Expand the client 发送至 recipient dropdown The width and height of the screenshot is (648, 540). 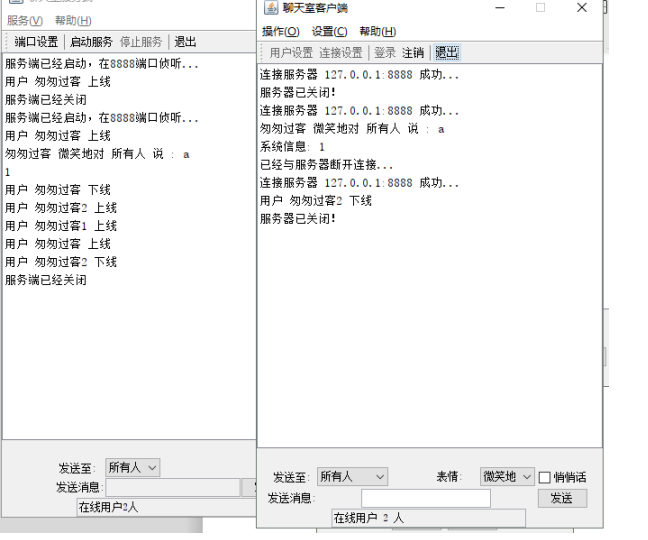[352, 477]
